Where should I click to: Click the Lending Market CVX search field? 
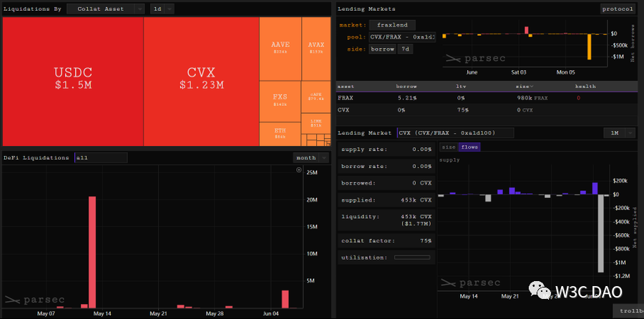(456, 132)
